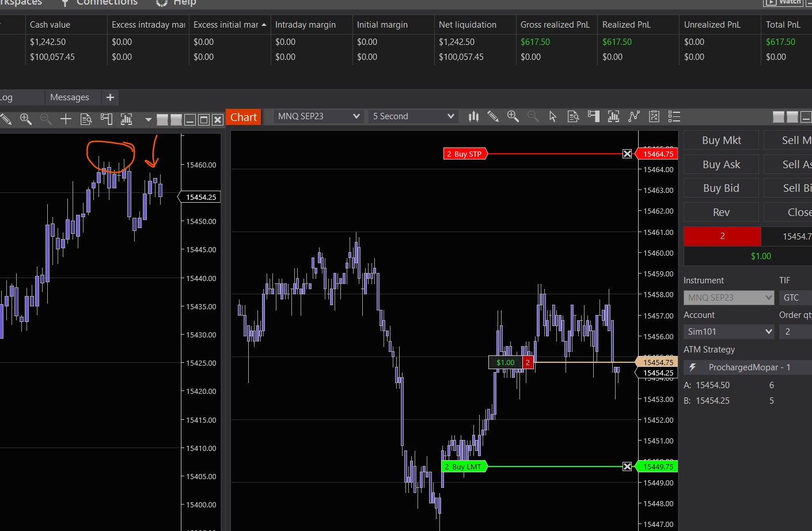Image resolution: width=812 pixels, height=531 pixels.
Task: Click the red position quantity box
Action: click(x=722, y=236)
